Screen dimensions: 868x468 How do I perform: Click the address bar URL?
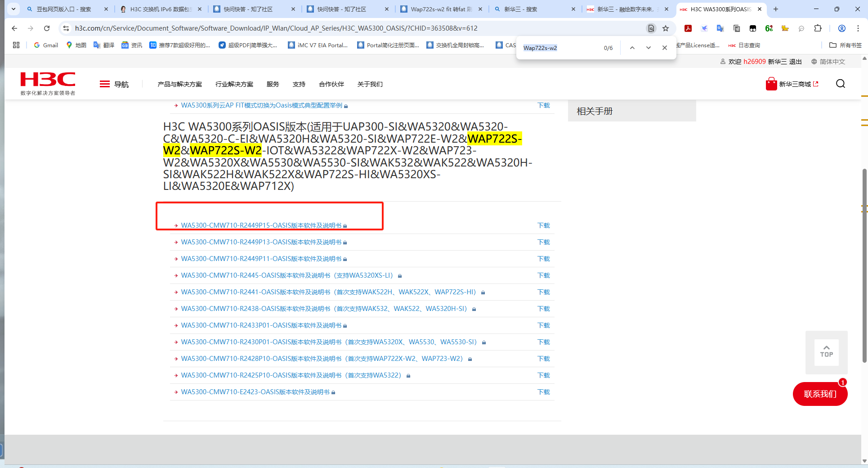(276, 28)
